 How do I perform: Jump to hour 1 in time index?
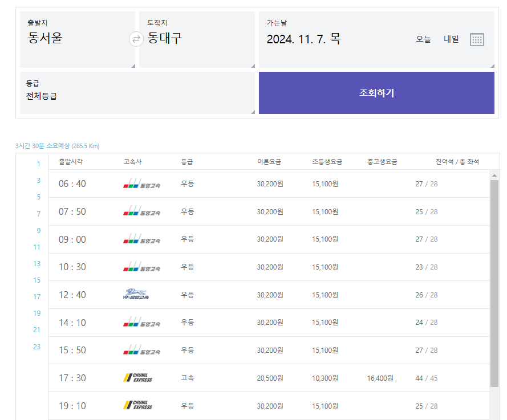[38, 164]
